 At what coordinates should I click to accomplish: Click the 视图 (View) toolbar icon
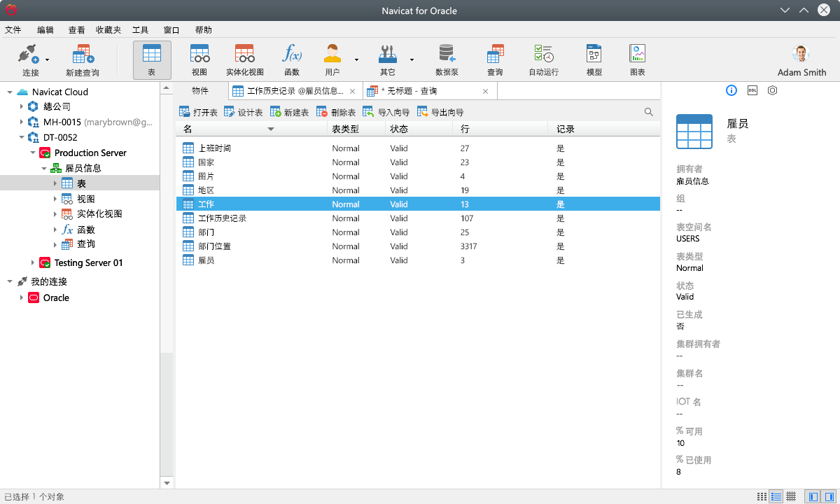click(199, 59)
